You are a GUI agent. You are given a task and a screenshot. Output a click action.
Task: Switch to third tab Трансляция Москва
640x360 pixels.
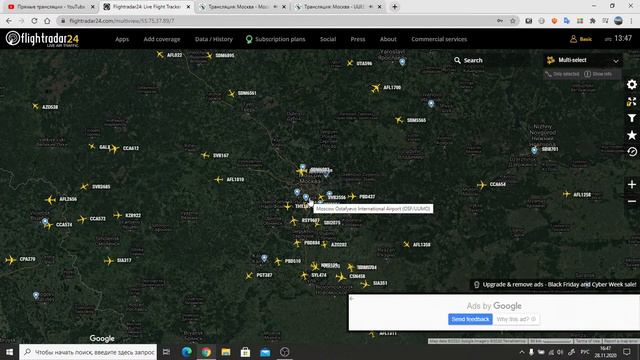tap(242, 7)
